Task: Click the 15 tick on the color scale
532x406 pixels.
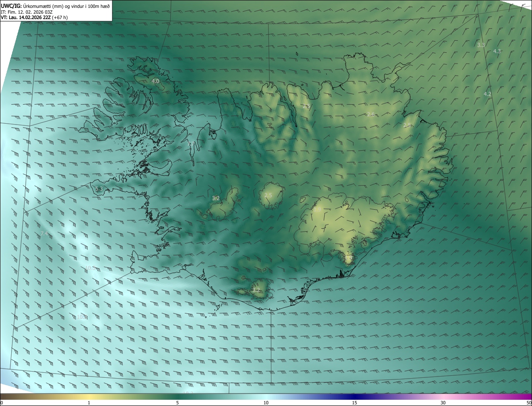Action: point(355,403)
